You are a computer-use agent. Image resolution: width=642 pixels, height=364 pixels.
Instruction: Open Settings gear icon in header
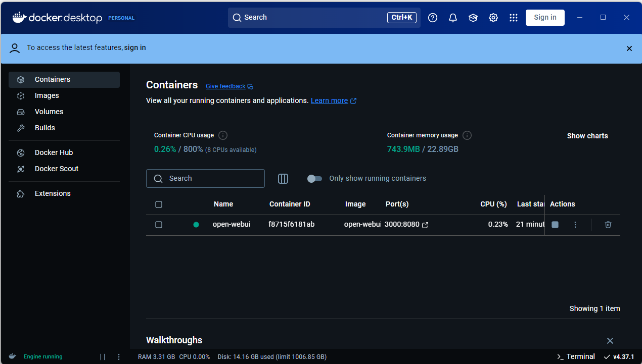click(x=493, y=18)
